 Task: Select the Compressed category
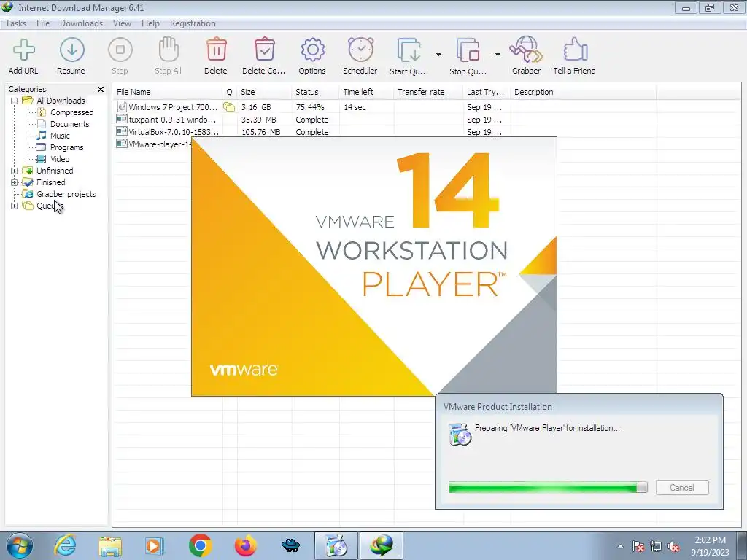coord(72,112)
